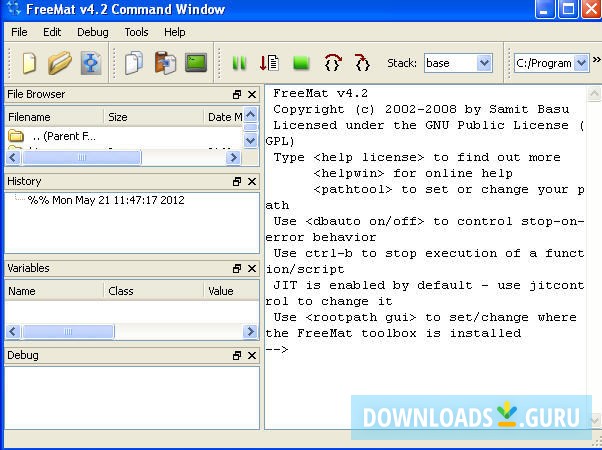Image resolution: width=602 pixels, height=450 pixels.
Task: Click the command window scroll up arrow
Action: (x=594, y=93)
